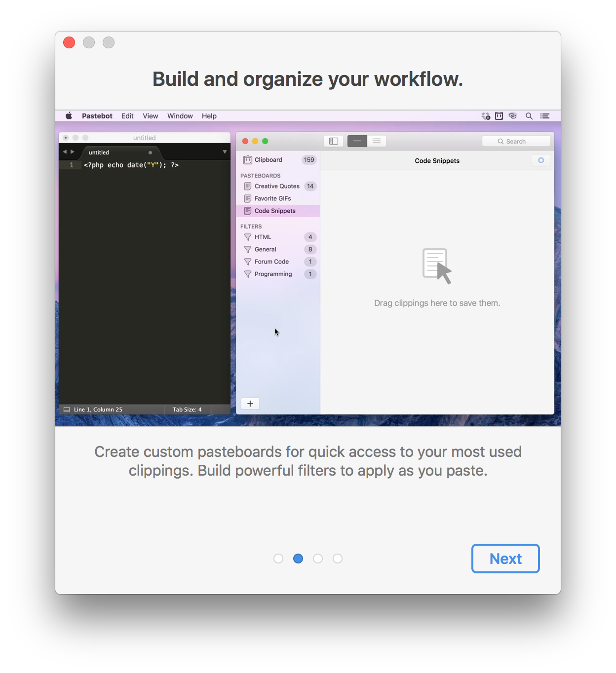Open Notification Center list icon

tap(545, 116)
